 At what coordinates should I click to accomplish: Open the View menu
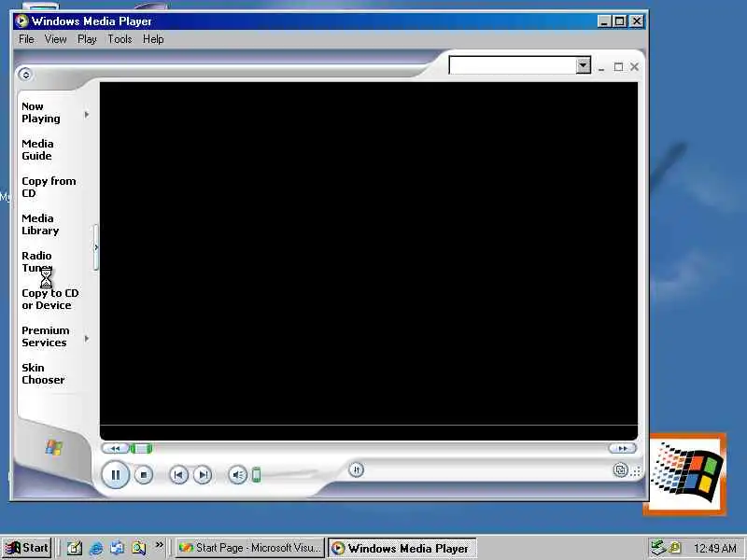[x=55, y=39]
